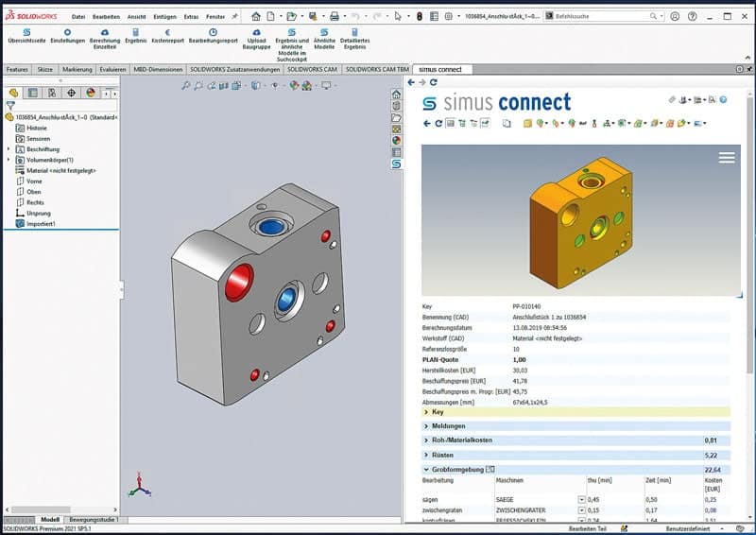Viewport: 756px width, 535px height.
Task: Switch to the SOLIDWORKS CAM tab
Action: 311,69
